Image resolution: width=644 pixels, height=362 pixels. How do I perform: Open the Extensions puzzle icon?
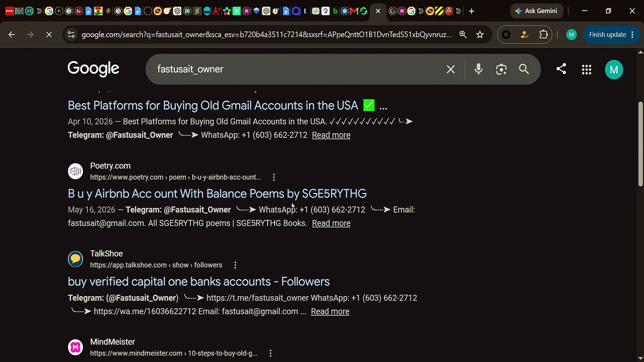(544, 35)
